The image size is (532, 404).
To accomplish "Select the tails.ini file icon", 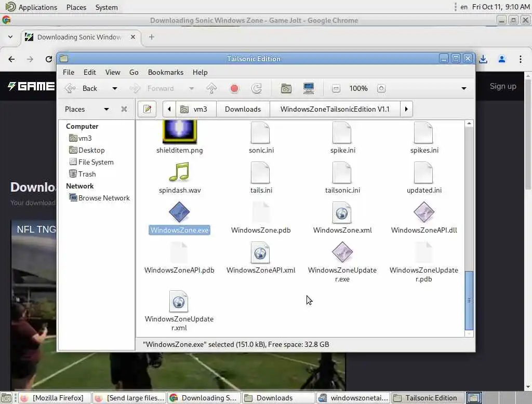I will (260, 172).
